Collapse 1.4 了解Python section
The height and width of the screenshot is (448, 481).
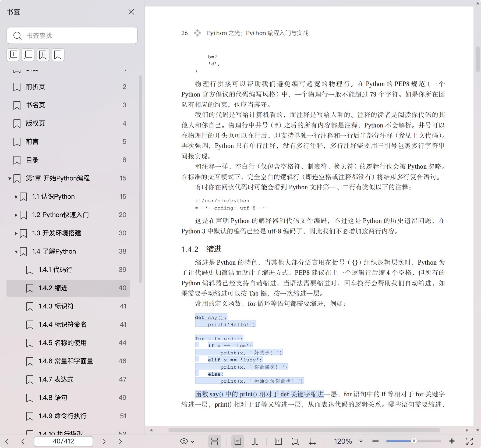(16, 251)
